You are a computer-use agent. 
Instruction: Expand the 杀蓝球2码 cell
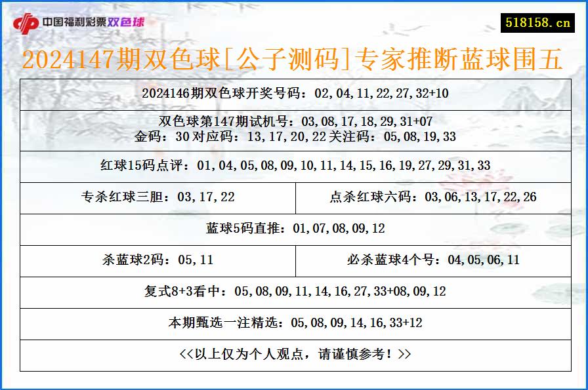(x=154, y=262)
